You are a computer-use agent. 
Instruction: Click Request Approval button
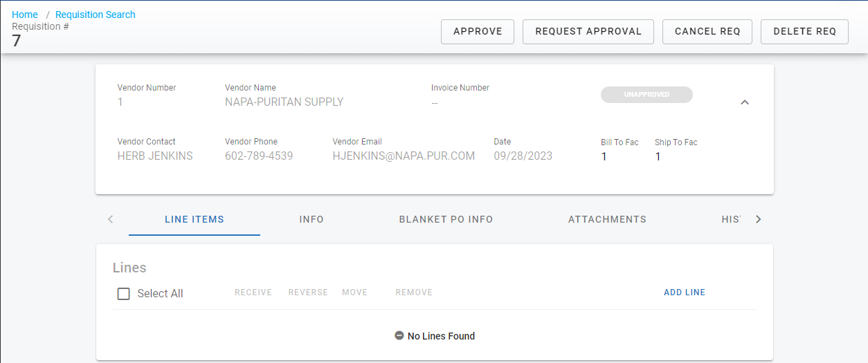(588, 32)
